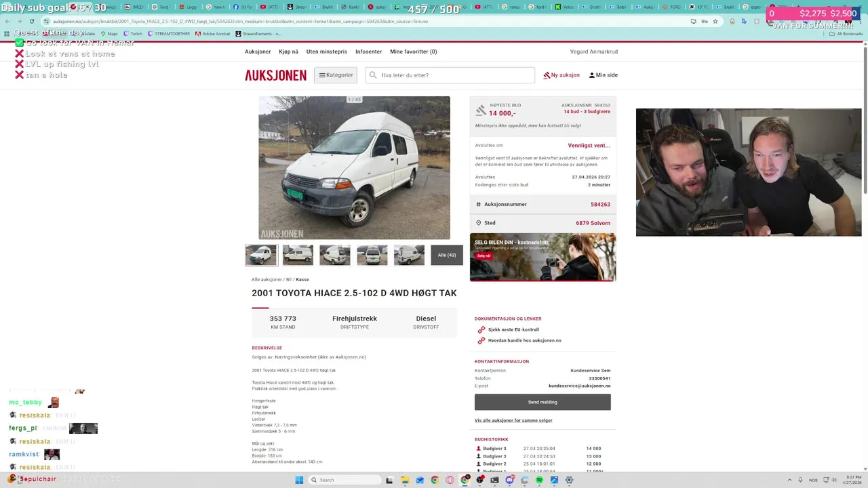The height and width of the screenshot is (488, 868).
Task: Click the 'Bil' breadcrumb
Action: pos(289,279)
